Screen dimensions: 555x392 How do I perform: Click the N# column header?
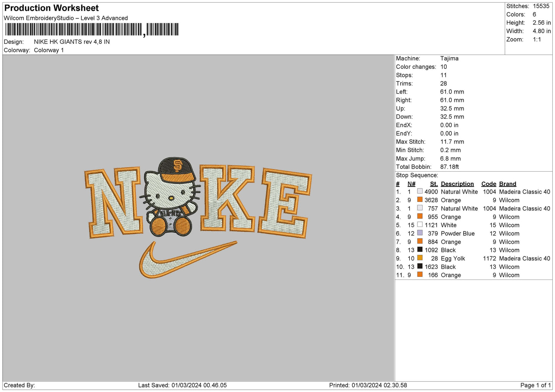(411, 184)
